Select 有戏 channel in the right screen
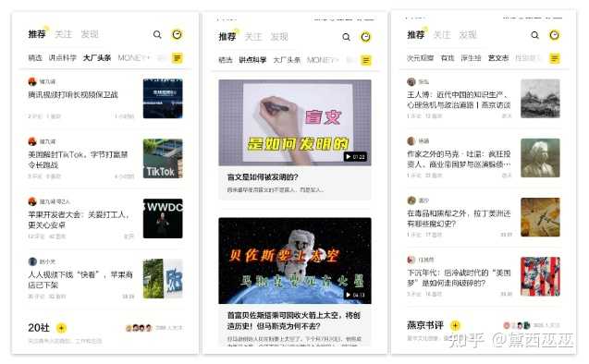This screenshot has width=589, height=364. coord(448,58)
